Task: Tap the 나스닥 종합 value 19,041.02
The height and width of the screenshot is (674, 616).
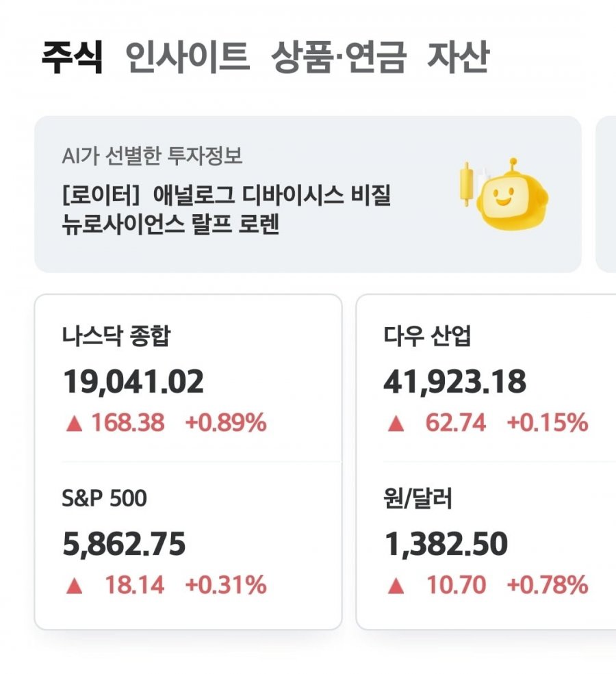Action: 133,382
